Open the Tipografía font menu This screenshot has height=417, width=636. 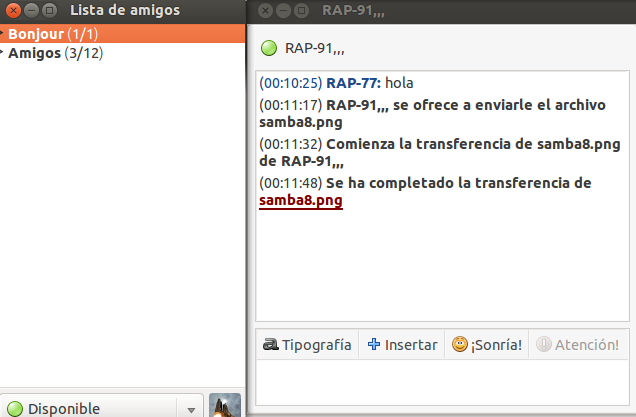[307, 344]
